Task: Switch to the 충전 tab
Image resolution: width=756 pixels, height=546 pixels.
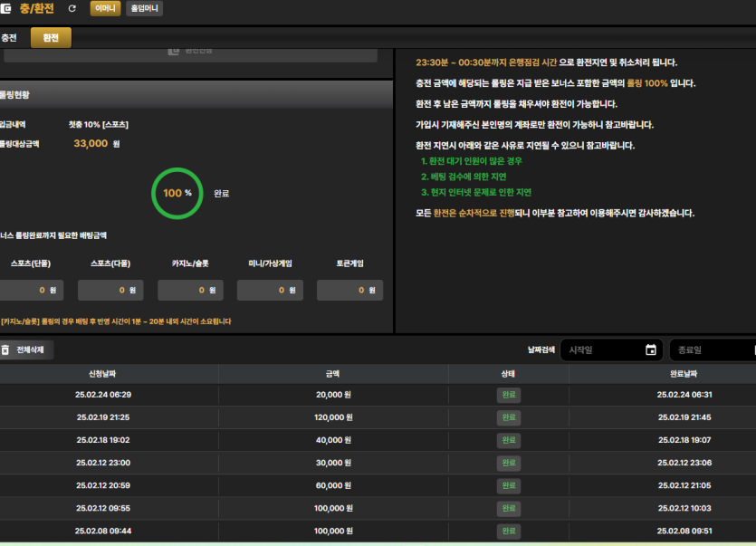Action: coord(9,38)
